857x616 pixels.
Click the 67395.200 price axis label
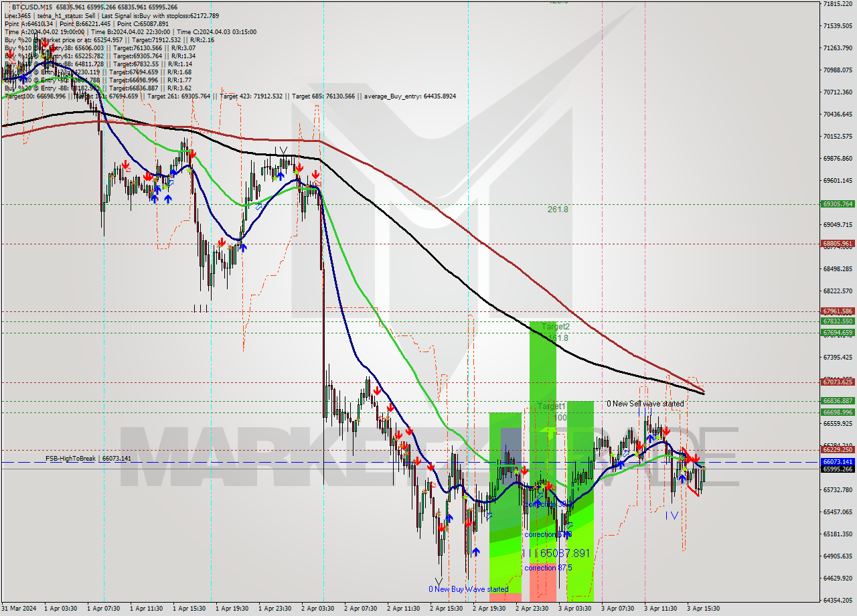pyautogui.click(x=837, y=358)
